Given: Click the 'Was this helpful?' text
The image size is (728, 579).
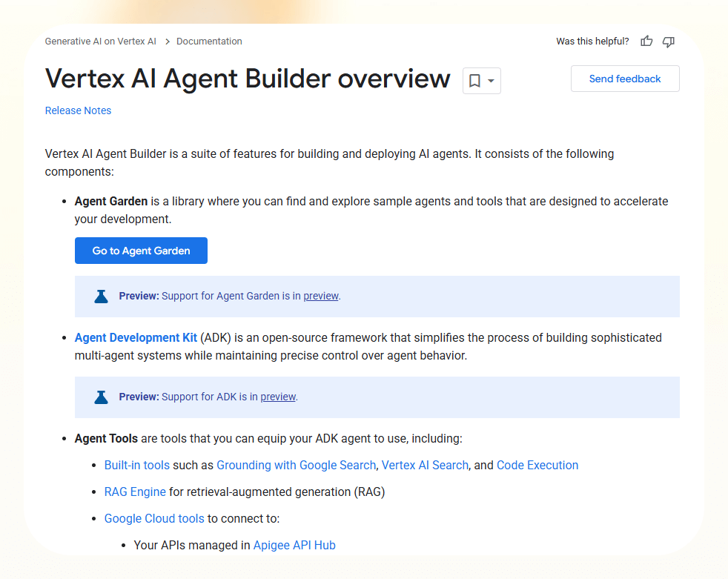Looking at the screenshot, I should [x=592, y=42].
